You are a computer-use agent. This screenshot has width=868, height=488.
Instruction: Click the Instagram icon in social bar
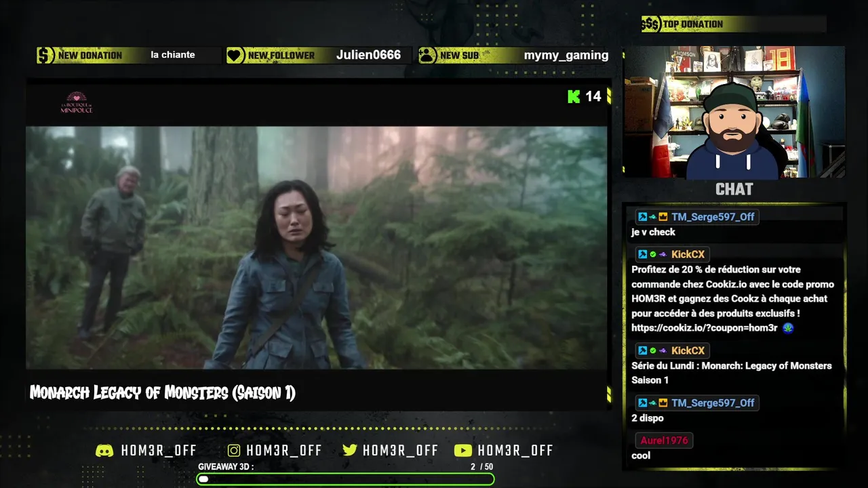[234, 451]
